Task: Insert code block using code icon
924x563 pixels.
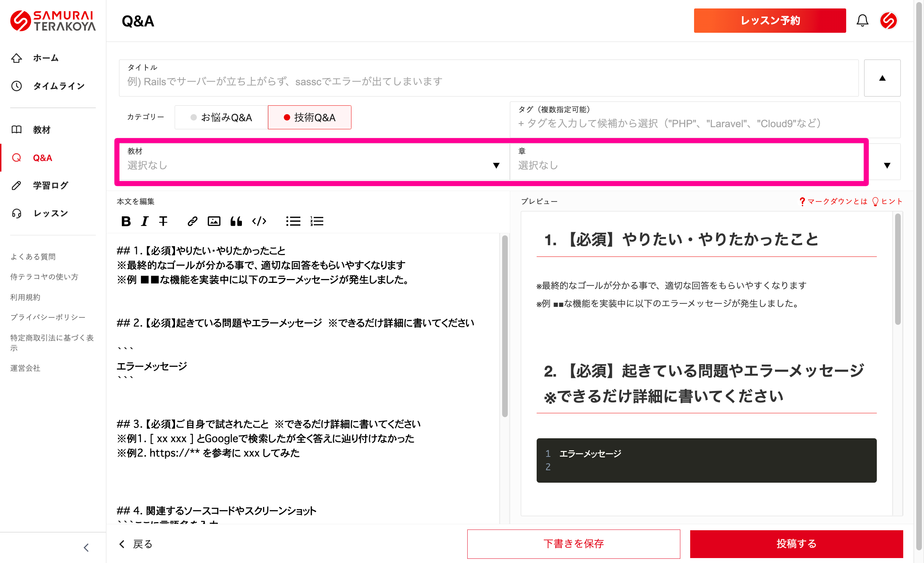Action: point(259,221)
